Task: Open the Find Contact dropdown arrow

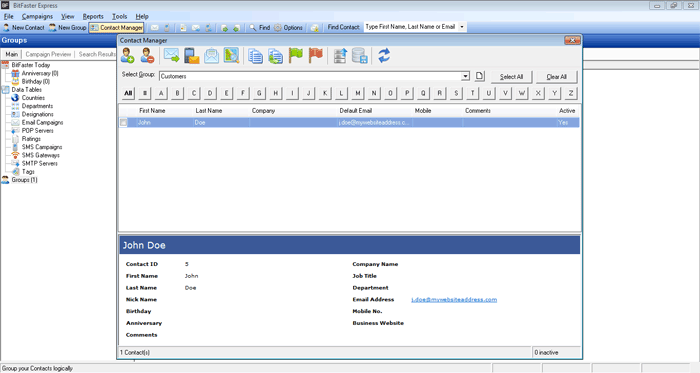Action: pos(462,27)
